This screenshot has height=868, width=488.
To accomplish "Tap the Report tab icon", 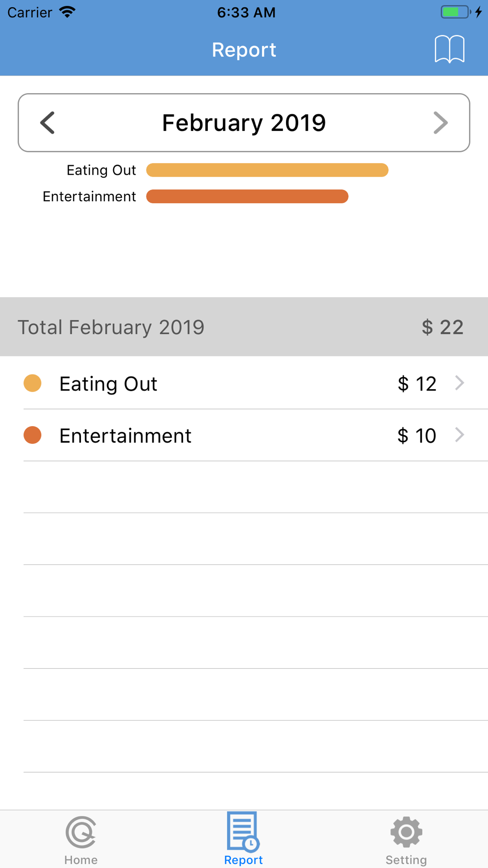I will (243, 832).
